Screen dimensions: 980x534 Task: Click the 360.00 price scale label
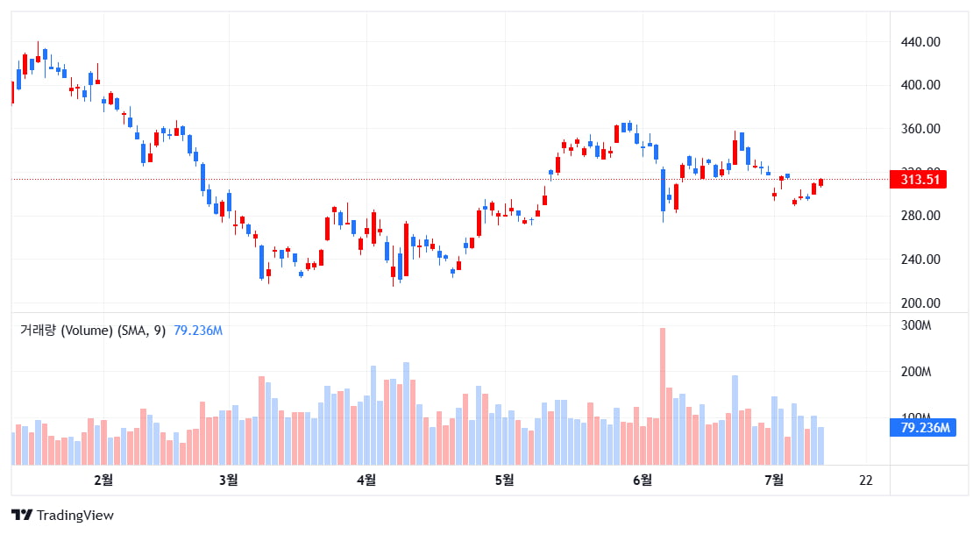[920, 129]
